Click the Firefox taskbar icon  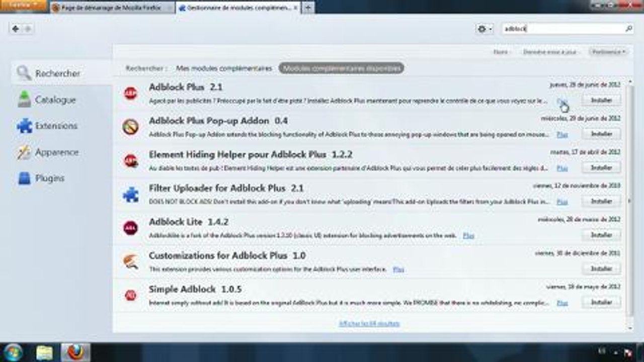[75, 352]
